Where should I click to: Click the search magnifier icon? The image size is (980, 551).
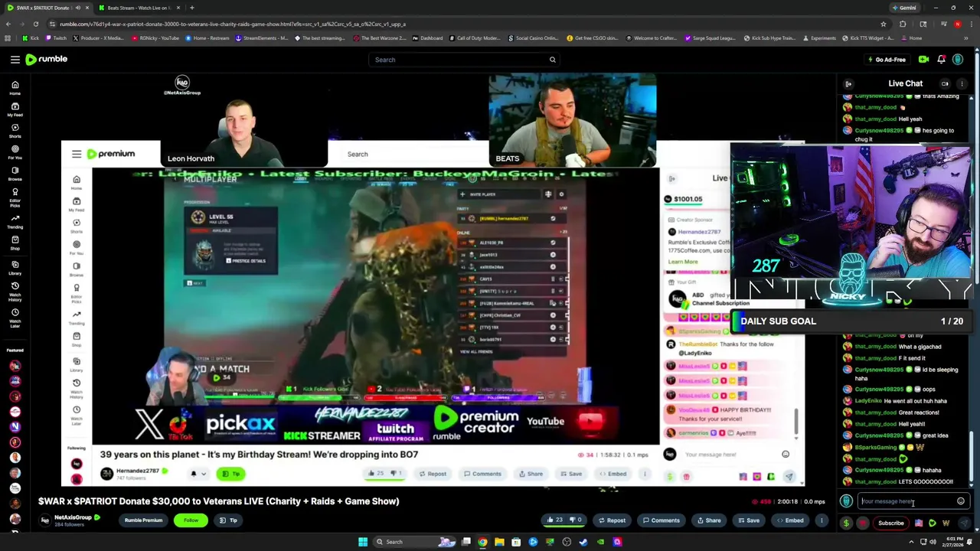click(x=552, y=60)
